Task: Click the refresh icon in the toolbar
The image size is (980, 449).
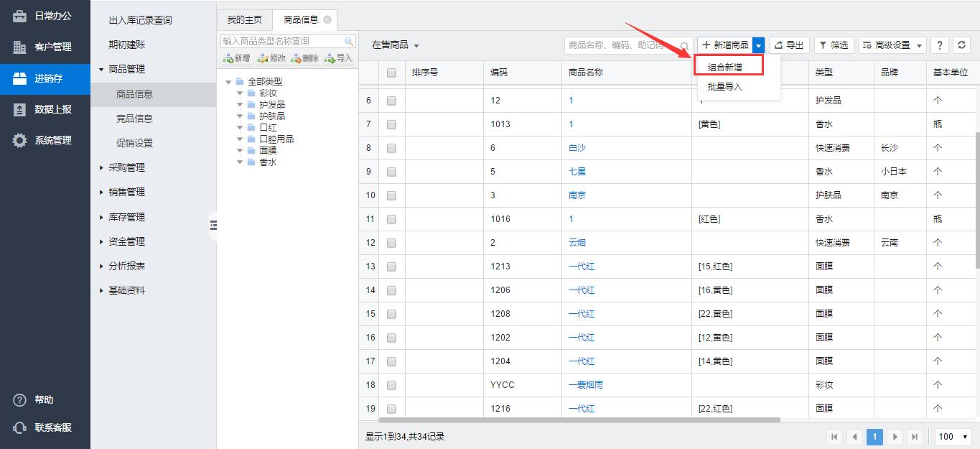Action: pos(962,45)
